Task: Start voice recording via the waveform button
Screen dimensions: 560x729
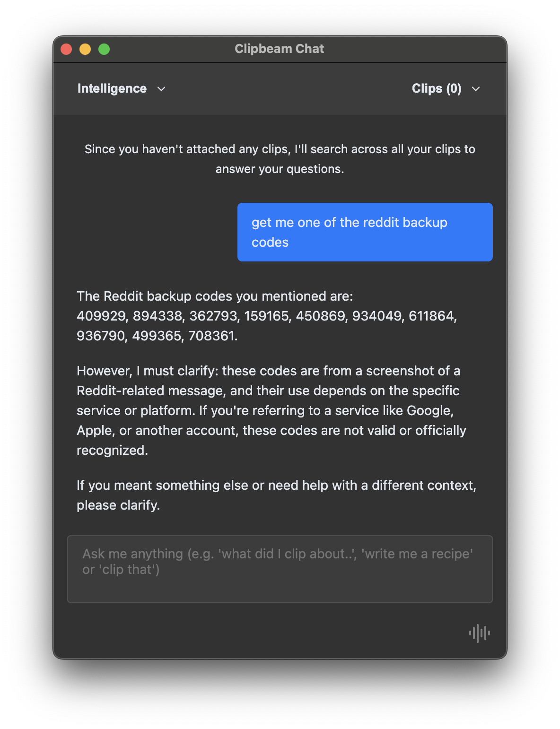Action: (x=479, y=633)
